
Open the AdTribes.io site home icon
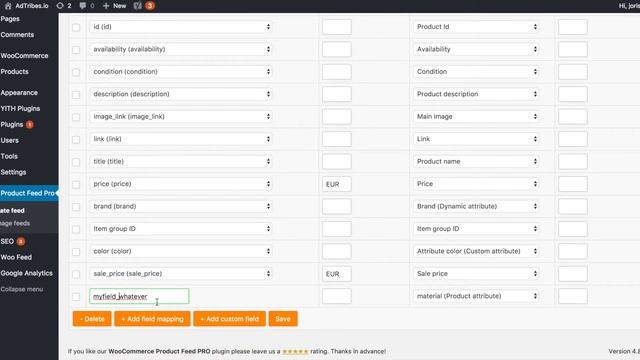tap(8, 6)
